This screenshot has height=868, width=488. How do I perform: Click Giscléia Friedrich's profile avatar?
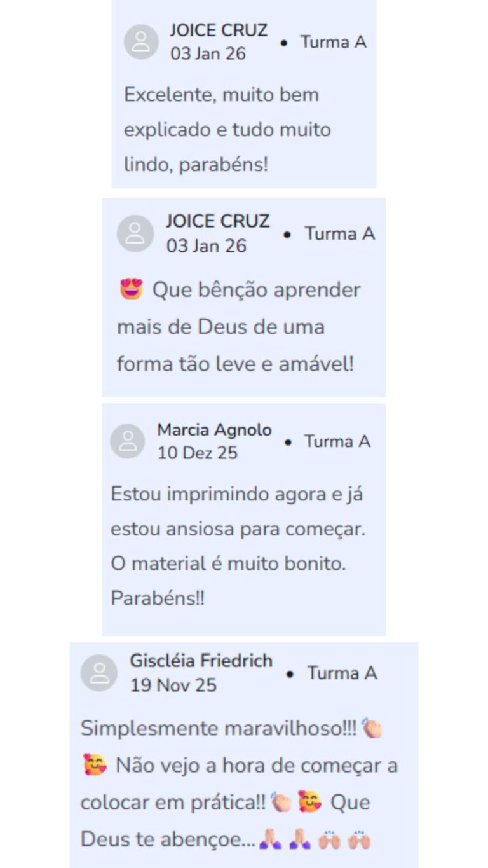pyautogui.click(x=99, y=673)
